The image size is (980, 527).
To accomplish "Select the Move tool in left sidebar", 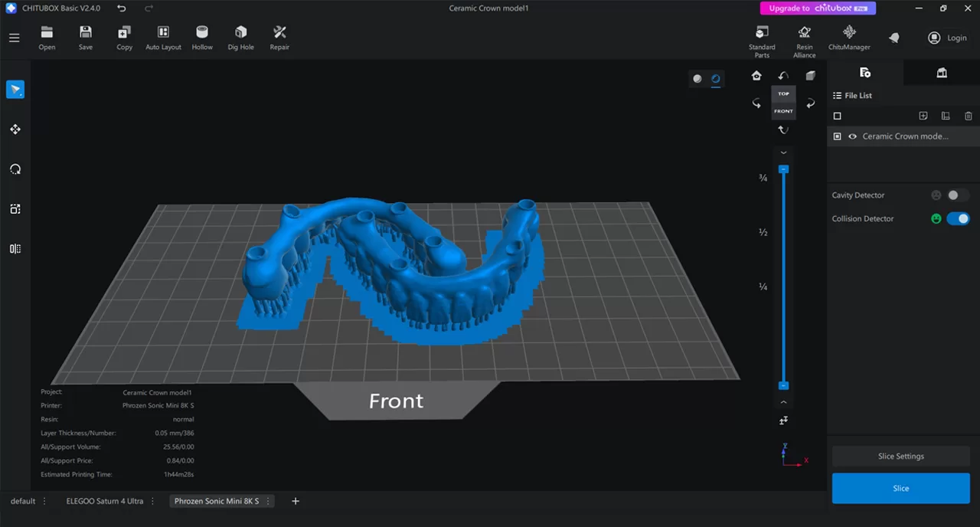I will tap(15, 129).
